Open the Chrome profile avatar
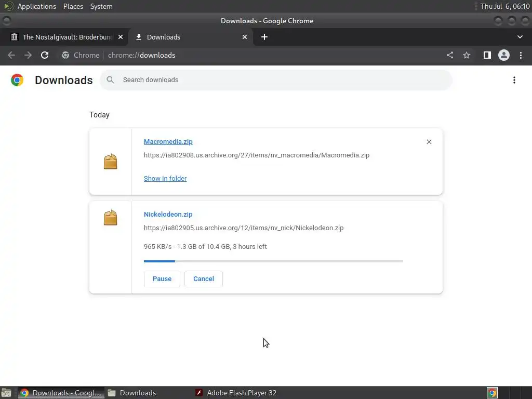The image size is (532, 399). (504, 55)
